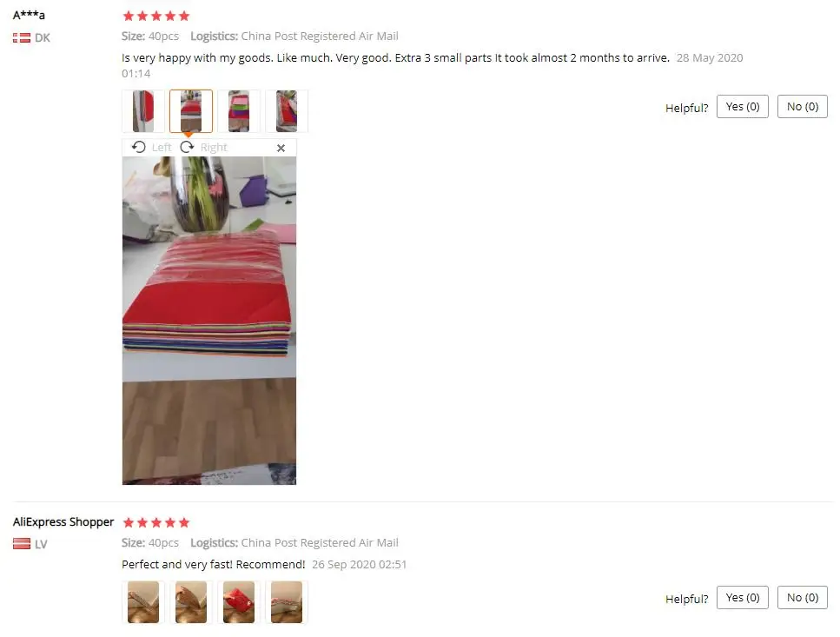Click the Denmark flag icon beside DK
This screenshot has width=840, height=637.
coord(22,38)
